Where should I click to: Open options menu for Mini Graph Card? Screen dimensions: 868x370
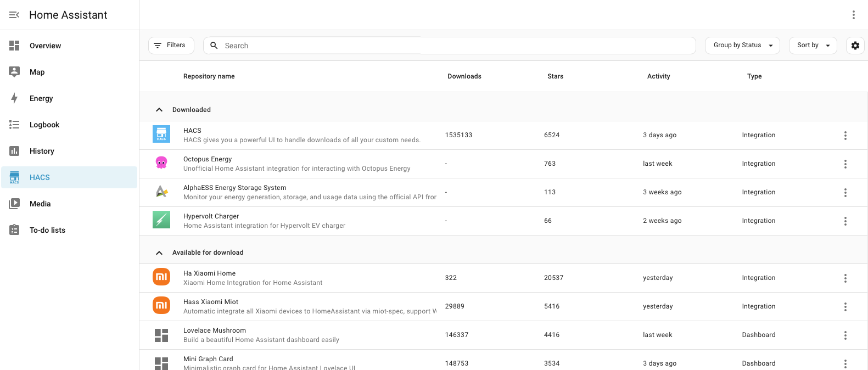click(845, 363)
